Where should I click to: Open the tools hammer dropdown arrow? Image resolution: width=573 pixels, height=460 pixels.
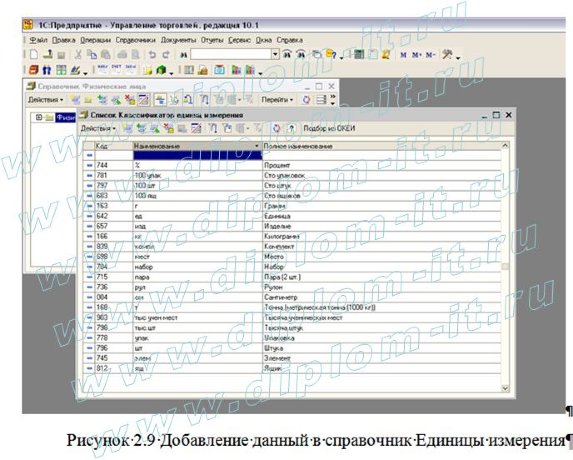[x=458, y=57]
